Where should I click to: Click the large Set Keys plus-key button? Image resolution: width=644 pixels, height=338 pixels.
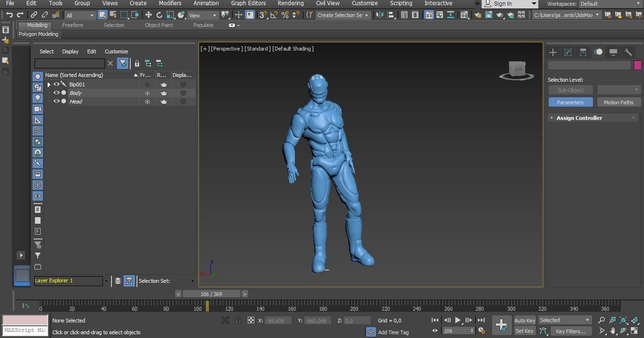click(502, 325)
